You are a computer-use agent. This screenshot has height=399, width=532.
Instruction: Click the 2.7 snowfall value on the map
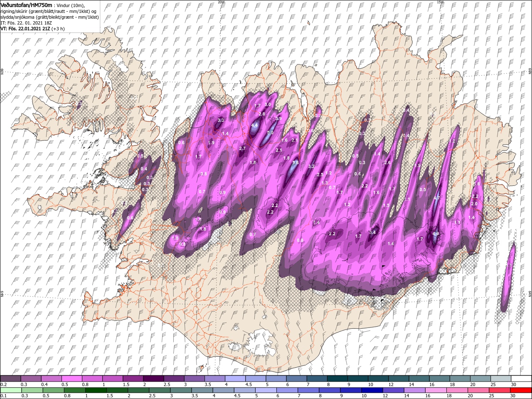pos(243,148)
